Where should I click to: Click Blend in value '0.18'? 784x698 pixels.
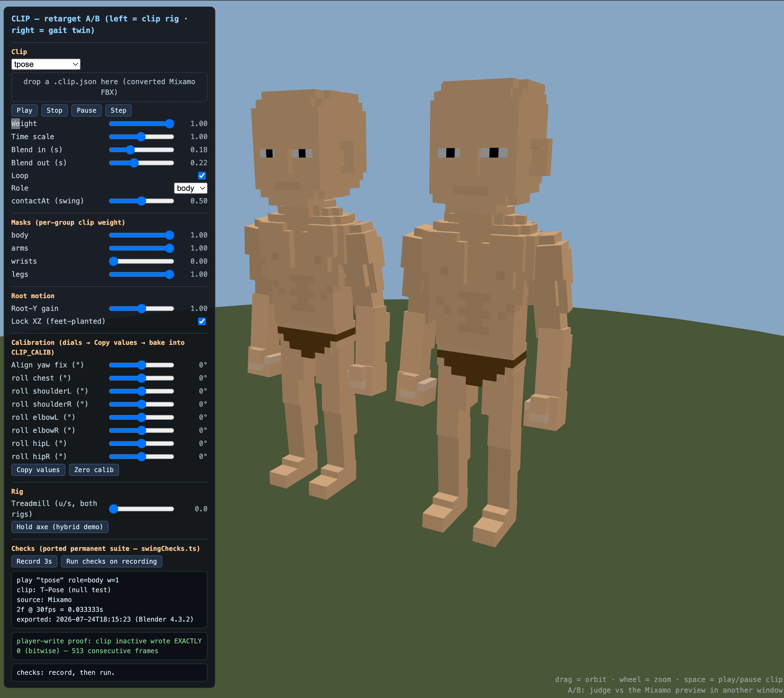point(199,150)
